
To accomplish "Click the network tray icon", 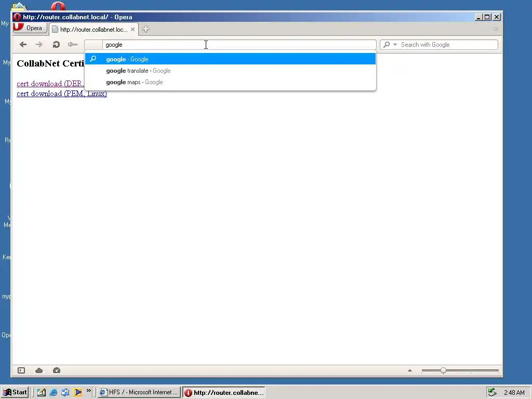I will [x=493, y=392].
